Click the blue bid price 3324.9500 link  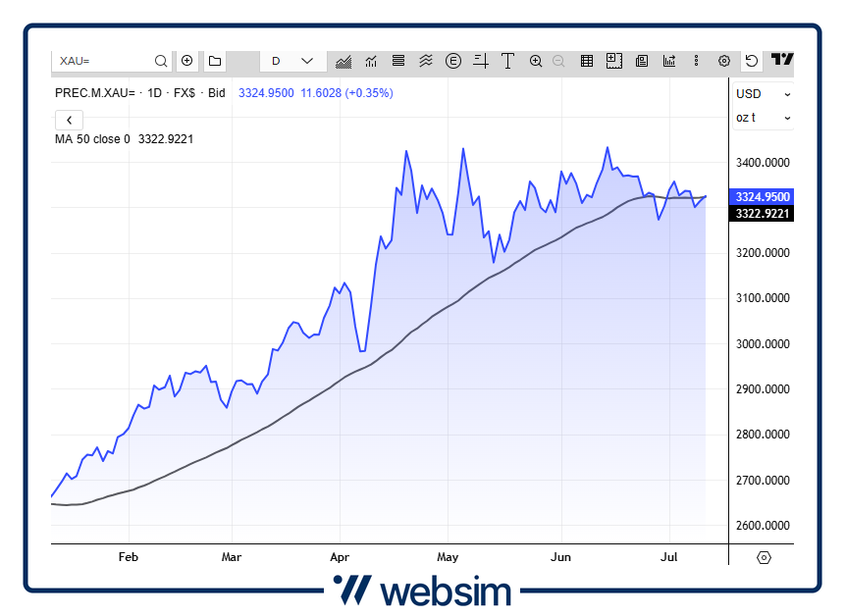pyautogui.click(x=266, y=93)
